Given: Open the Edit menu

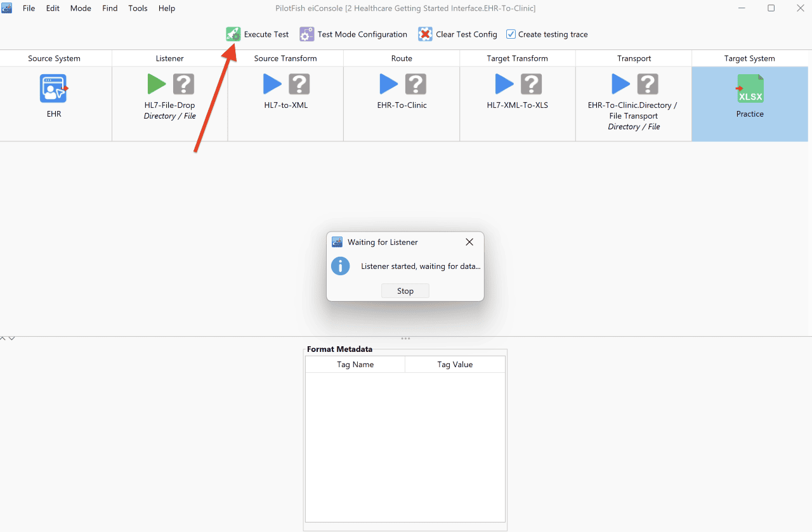Looking at the screenshot, I should click(53, 8).
